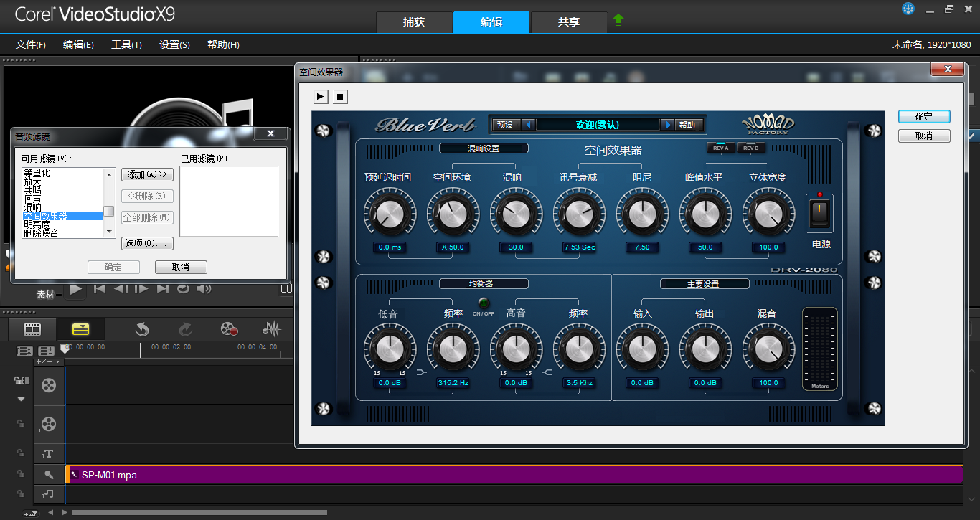Click 取消 in the 空间效果器 dialog
This screenshot has width=980, height=520.
click(x=924, y=136)
